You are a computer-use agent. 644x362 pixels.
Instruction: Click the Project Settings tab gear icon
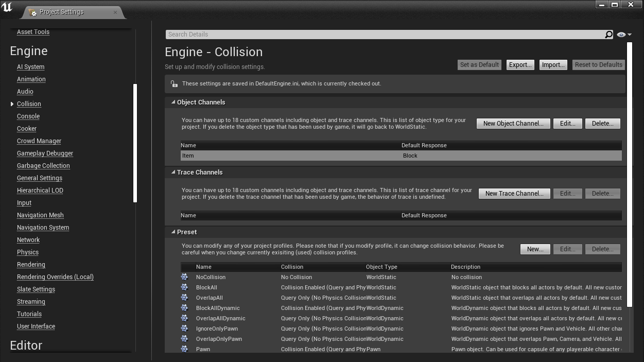pos(33,12)
